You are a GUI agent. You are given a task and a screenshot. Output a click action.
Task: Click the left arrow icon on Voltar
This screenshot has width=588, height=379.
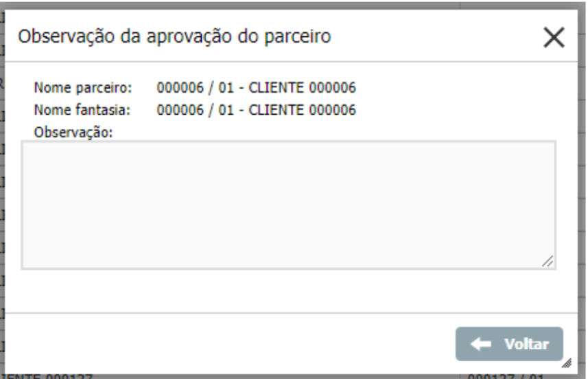coord(481,344)
